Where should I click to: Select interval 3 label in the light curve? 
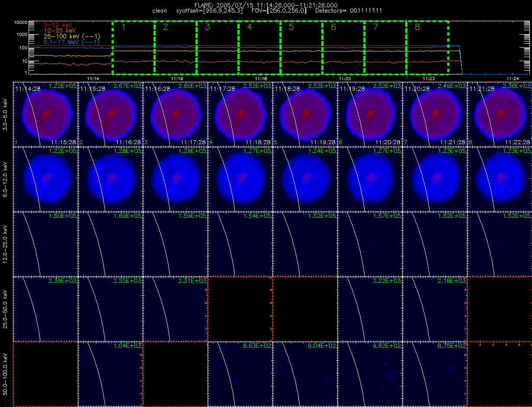point(207,27)
